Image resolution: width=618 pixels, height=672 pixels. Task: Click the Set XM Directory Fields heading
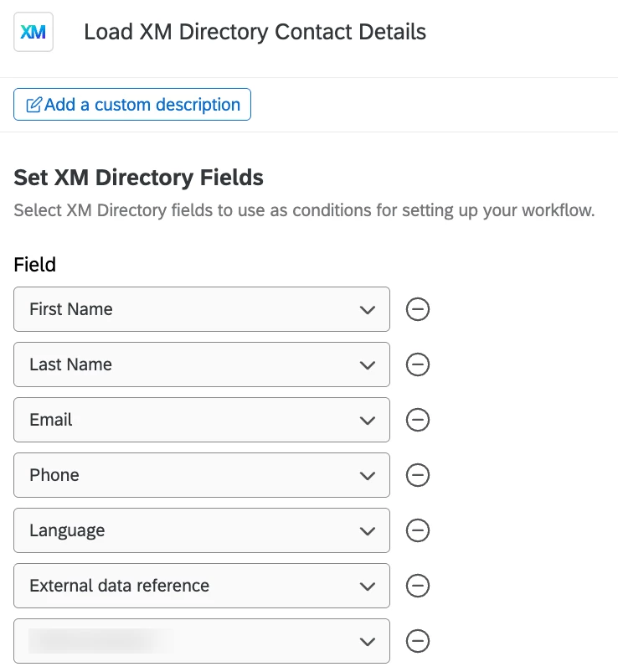pos(139,178)
